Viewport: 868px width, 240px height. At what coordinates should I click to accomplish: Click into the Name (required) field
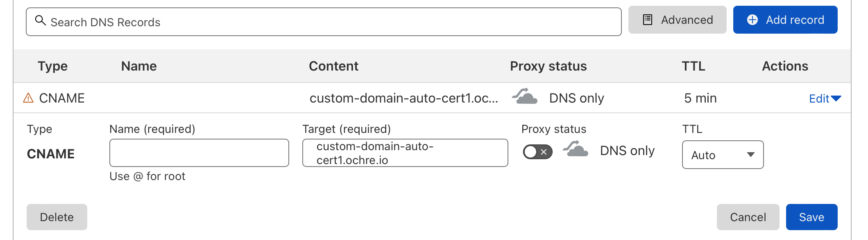[x=199, y=153]
